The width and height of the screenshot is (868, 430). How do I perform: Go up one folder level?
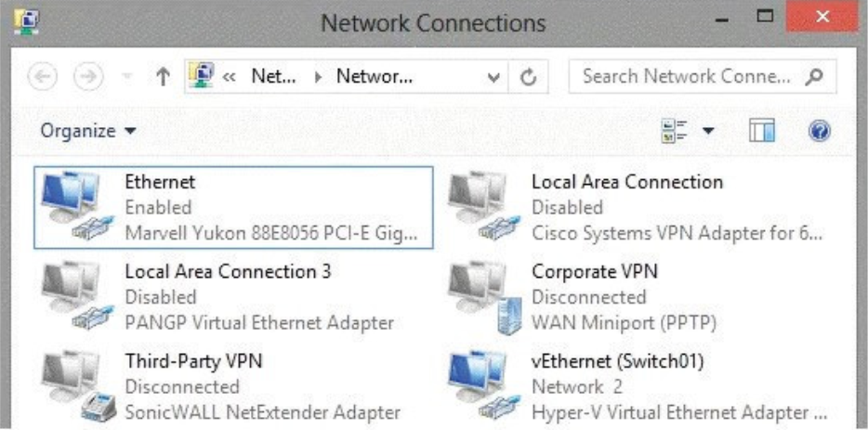[x=163, y=77]
